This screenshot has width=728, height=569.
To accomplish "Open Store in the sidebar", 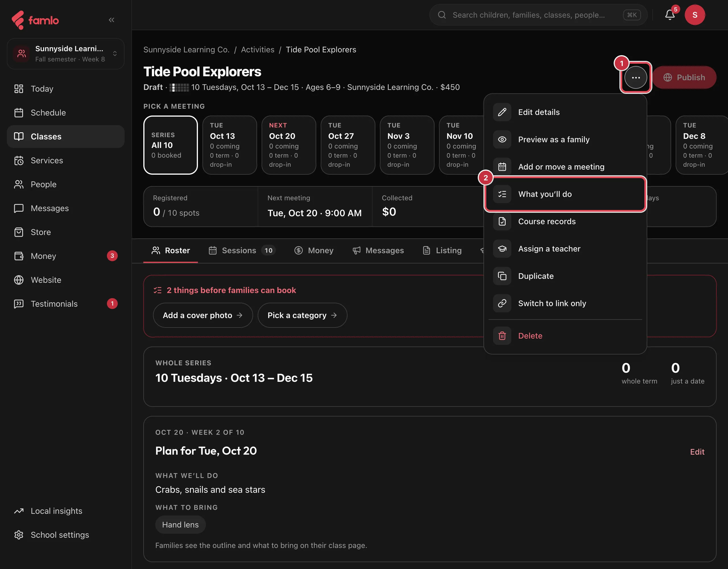I will 66,232.
